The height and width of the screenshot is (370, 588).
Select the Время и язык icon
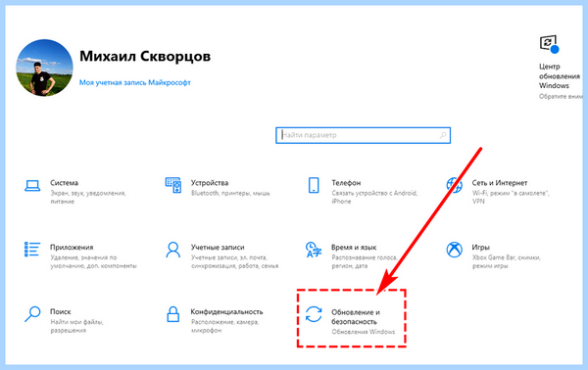(314, 250)
